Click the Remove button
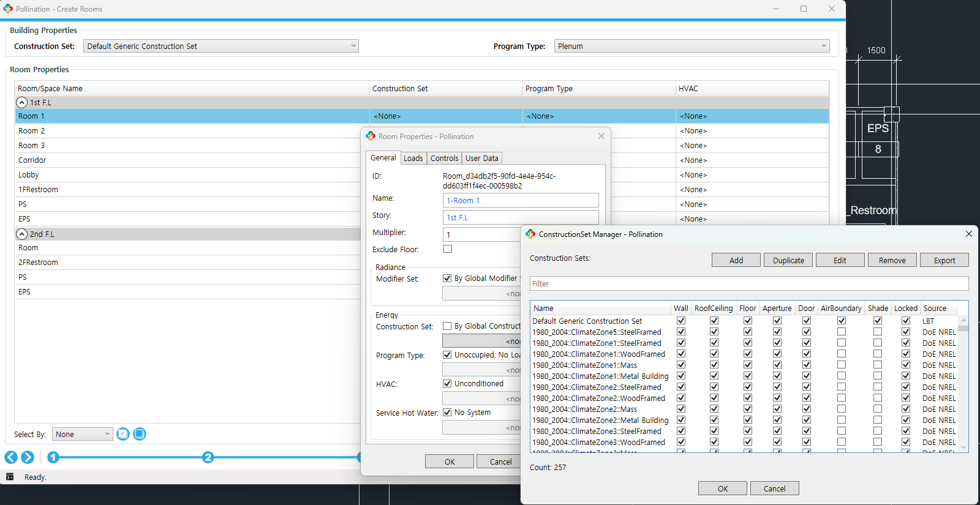 click(x=892, y=260)
